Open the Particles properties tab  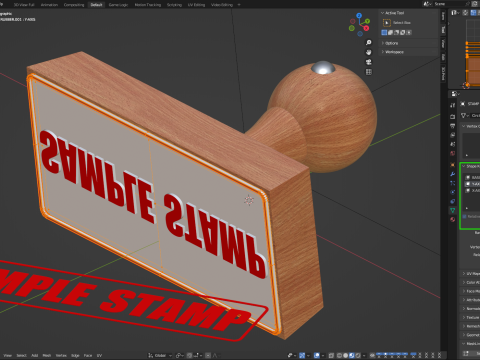pos(452,183)
